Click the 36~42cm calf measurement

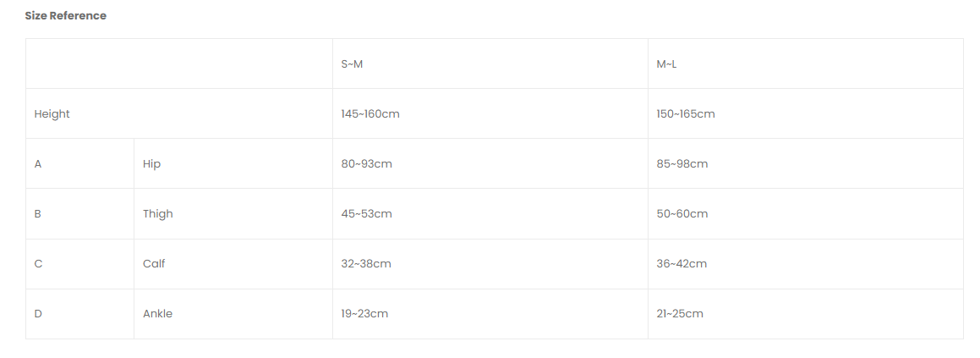(x=682, y=264)
